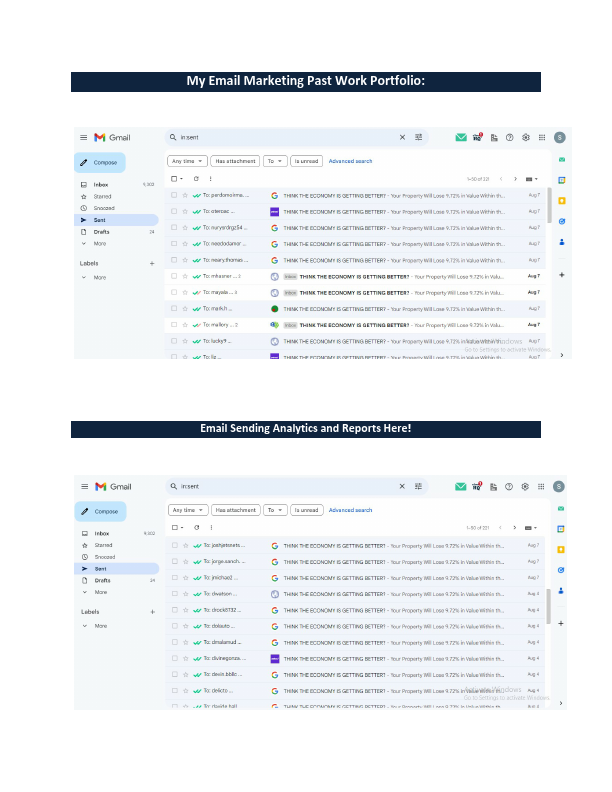Go to next page arrow in Portfolio Gmail

click(x=515, y=179)
